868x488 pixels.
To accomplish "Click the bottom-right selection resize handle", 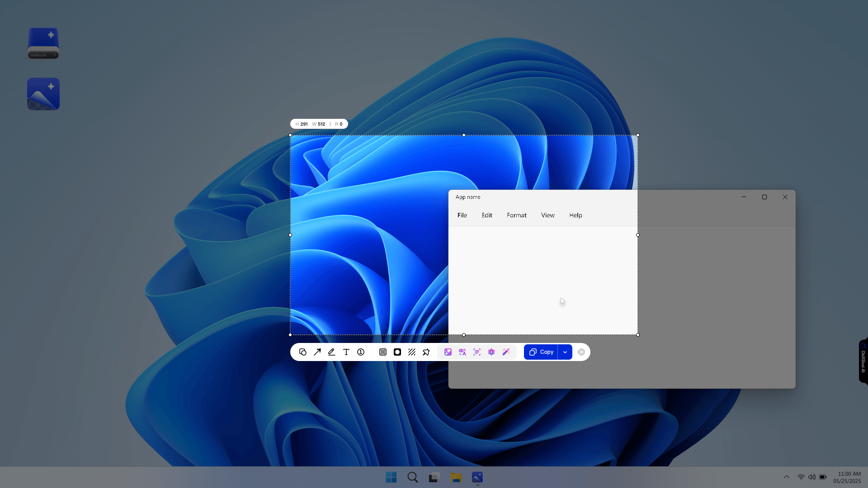I will point(638,335).
